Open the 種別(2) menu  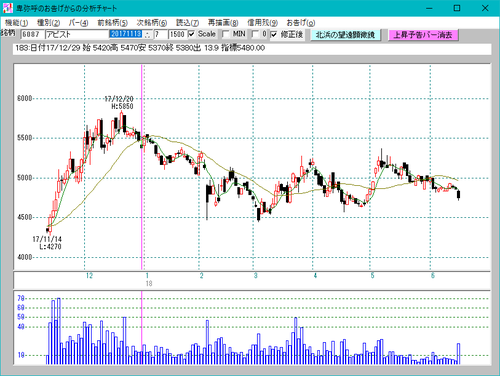48,23
